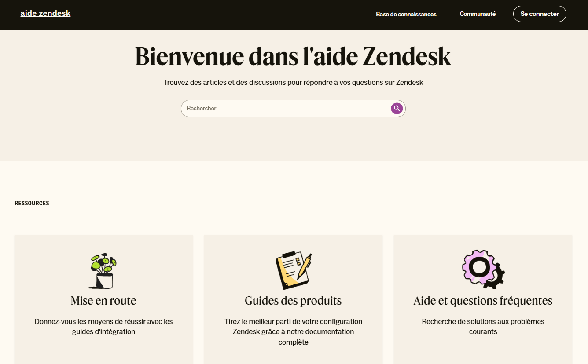The image size is (588, 364).
Task: Open the Mise en route heading
Action: coord(103,301)
